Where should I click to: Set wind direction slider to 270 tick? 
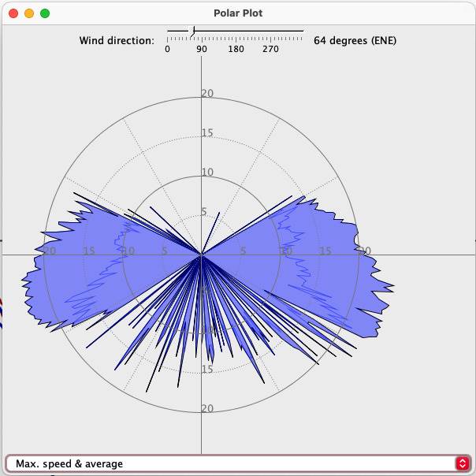click(270, 32)
